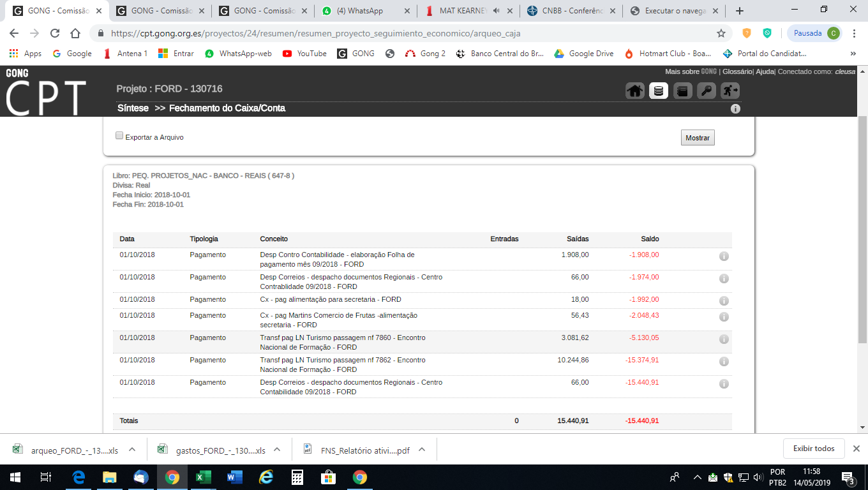Switch to the Executar o navegador tab
This screenshot has width=868, height=490.
(x=673, y=11)
